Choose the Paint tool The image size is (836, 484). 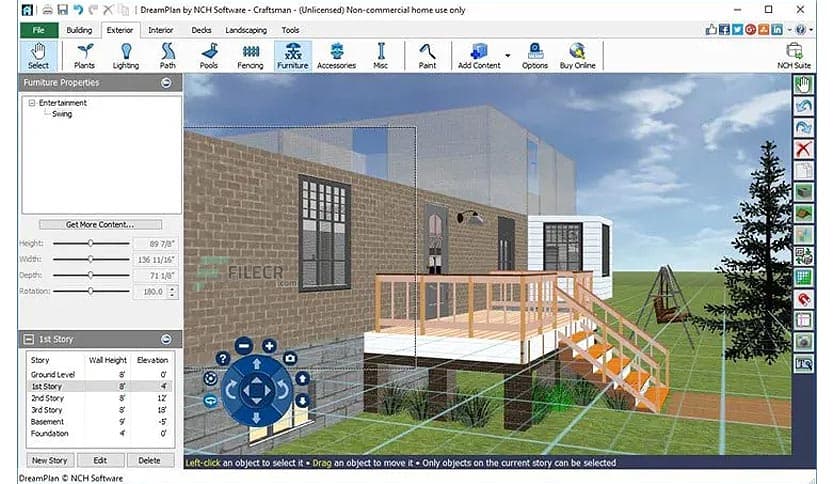pos(427,56)
